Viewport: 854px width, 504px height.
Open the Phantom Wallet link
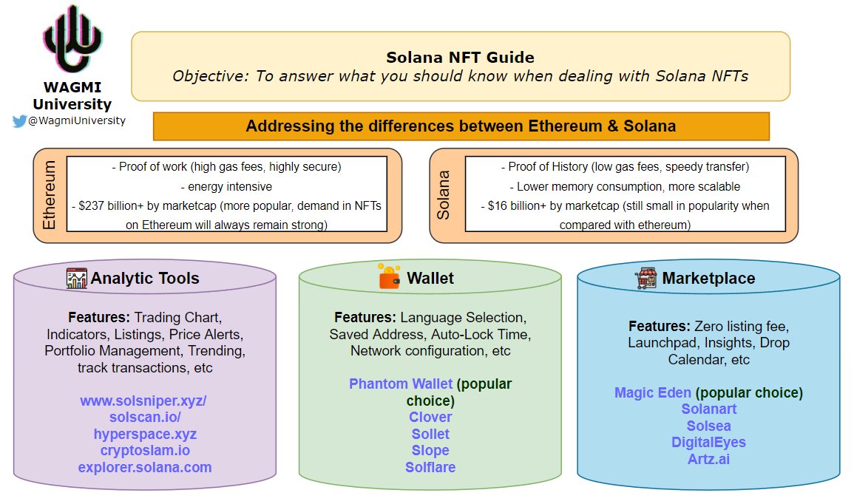tap(400, 384)
